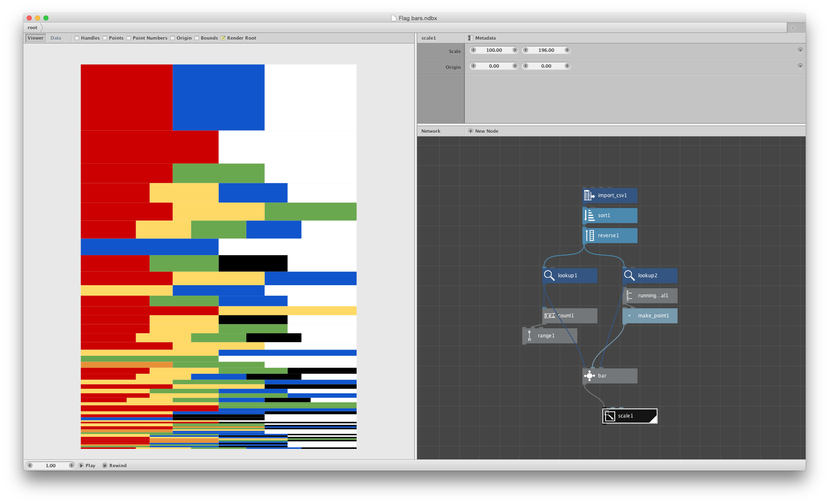
Task: Click the New Node plus icon
Action: pyautogui.click(x=471, y=131)
